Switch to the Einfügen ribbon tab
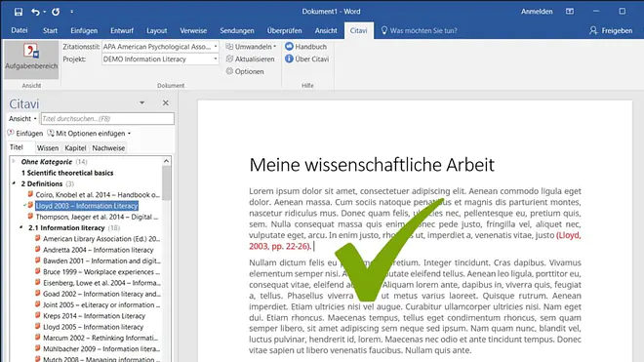644x362 pixels. [x=84, y=30]
